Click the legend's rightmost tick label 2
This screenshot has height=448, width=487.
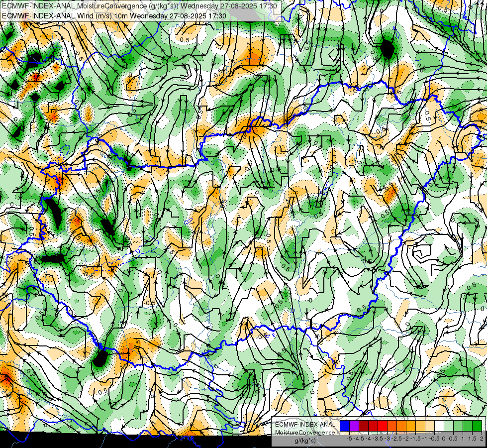pyautogui.click(x=482, y=439)
